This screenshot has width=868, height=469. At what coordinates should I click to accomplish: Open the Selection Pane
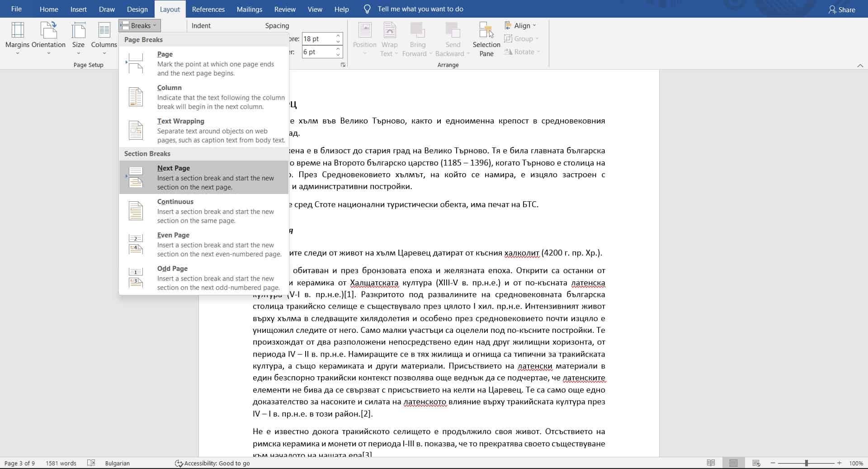[486, 39]
